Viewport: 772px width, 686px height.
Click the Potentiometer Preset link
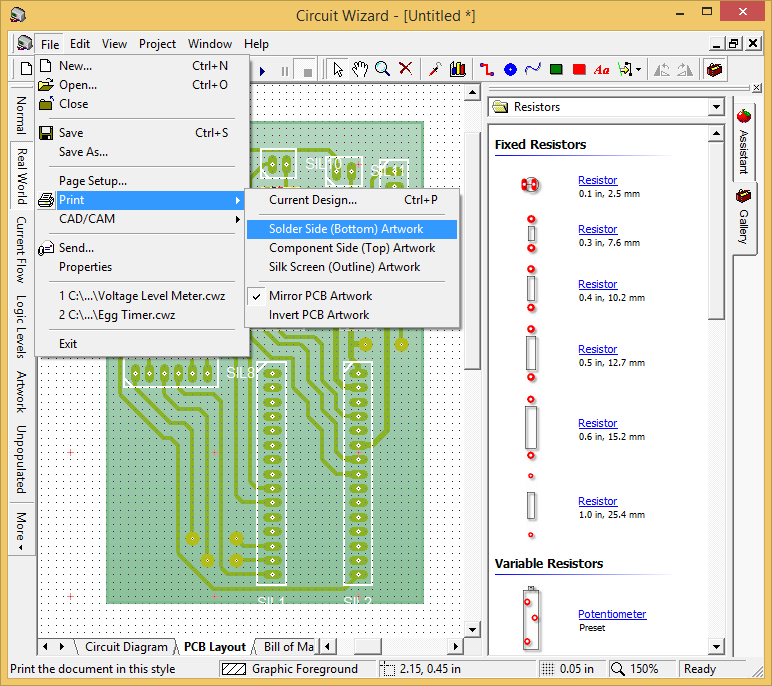612,614
